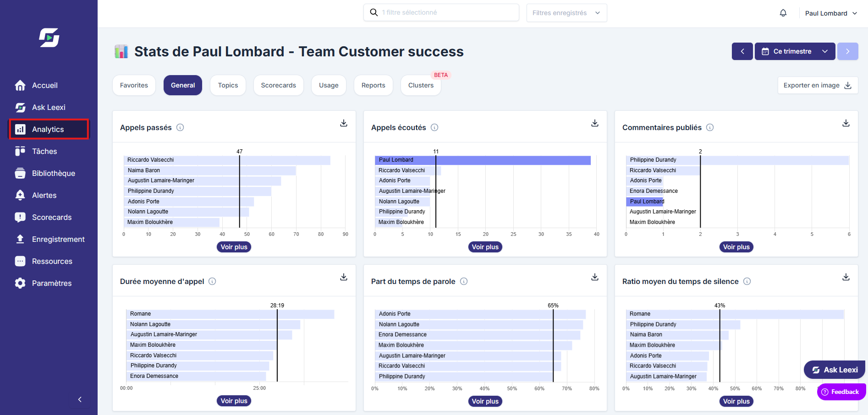
Task: Show info for Durée moyenne d'appel
Action: click(212, 281)
